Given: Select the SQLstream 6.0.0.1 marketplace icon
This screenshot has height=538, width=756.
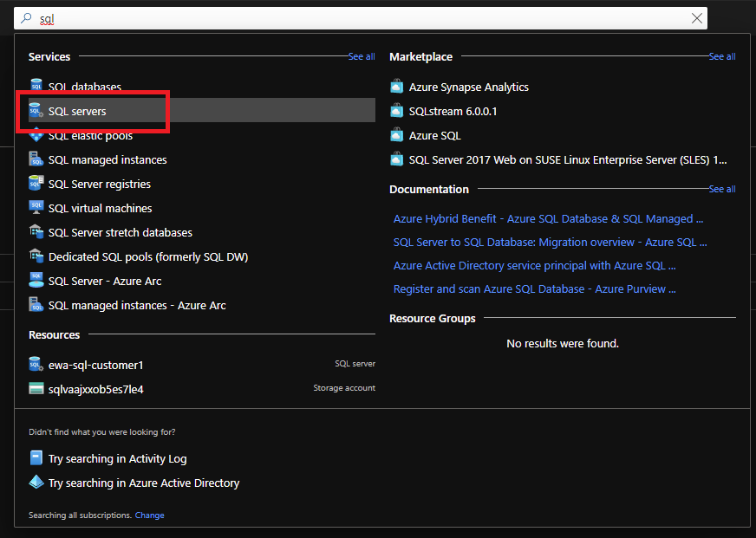Looking at the screenshot, I should click(x=396, y=111).
